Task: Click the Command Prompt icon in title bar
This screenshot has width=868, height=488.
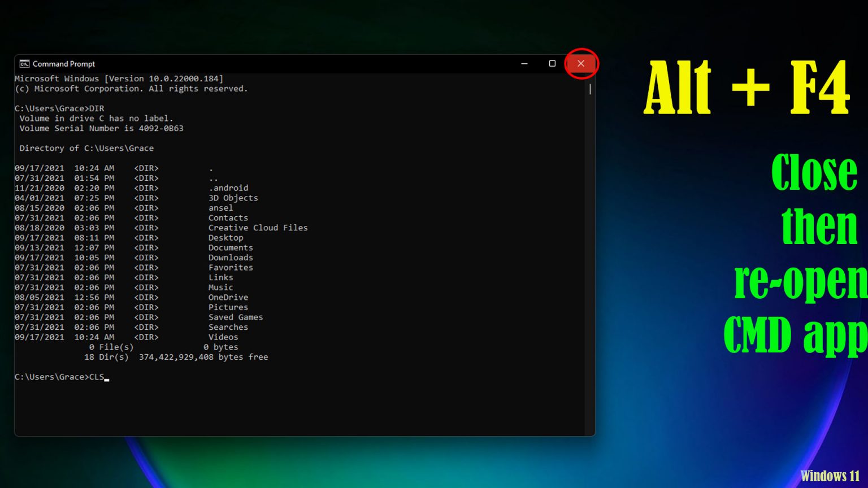Action: (x=24, y=63)
